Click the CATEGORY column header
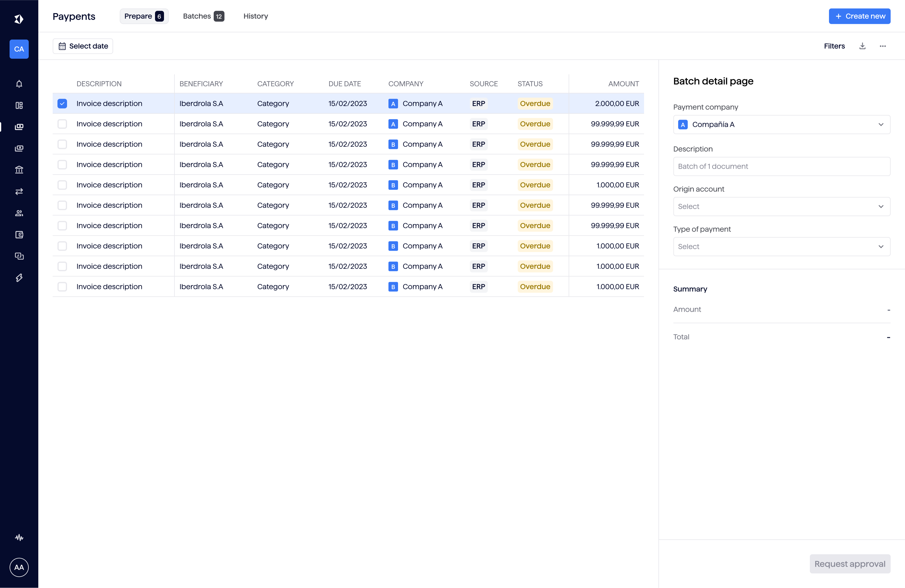The image size is (905, 588). point(275,83)
